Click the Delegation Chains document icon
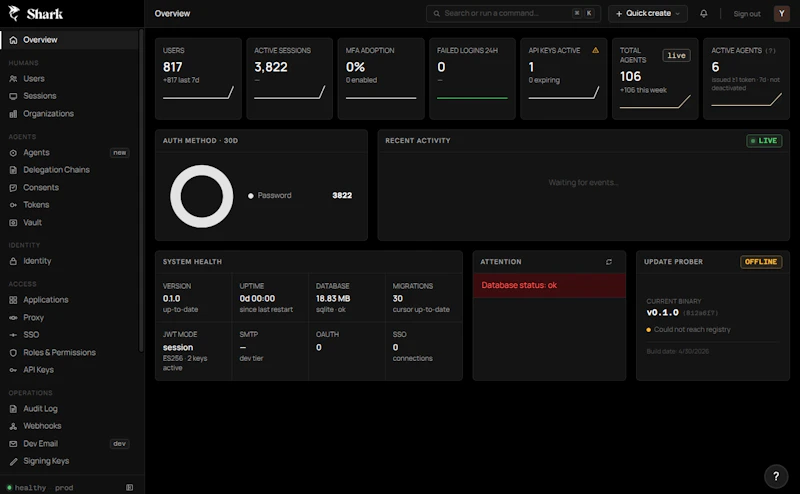This screenshot has height=494, width=800. (13, 170)
